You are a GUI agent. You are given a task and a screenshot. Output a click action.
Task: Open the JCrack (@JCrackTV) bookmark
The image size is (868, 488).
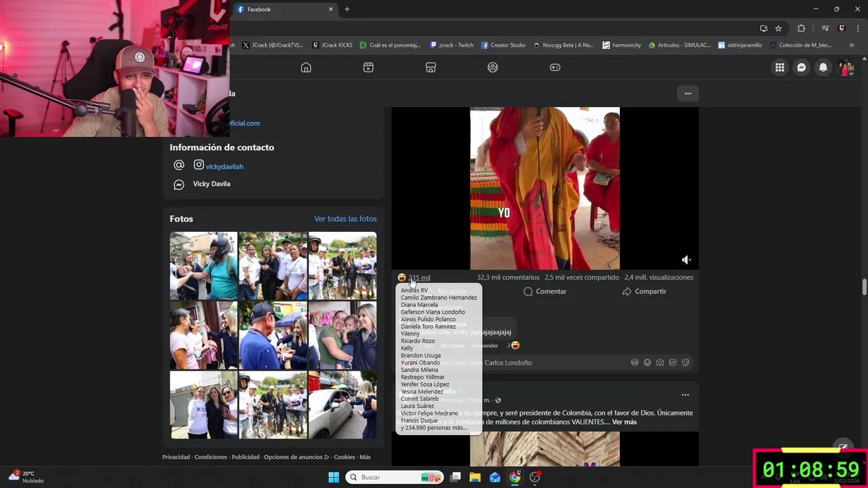pos(273,45)
